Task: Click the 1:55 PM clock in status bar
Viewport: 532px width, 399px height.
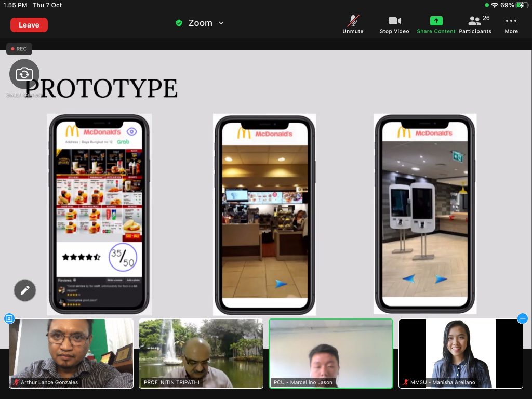Action: pyautogui.click(x=15, y=5)
